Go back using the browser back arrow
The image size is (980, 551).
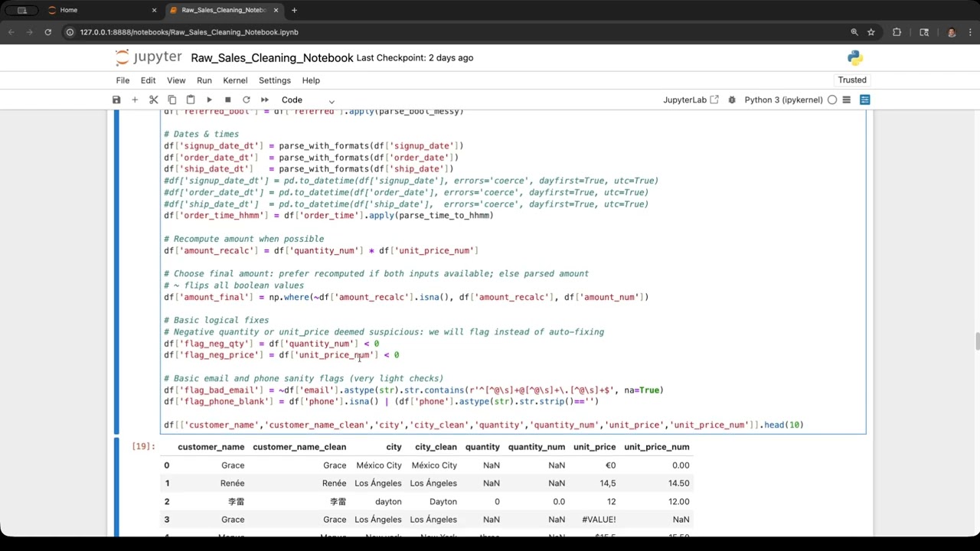coord(11,32)
